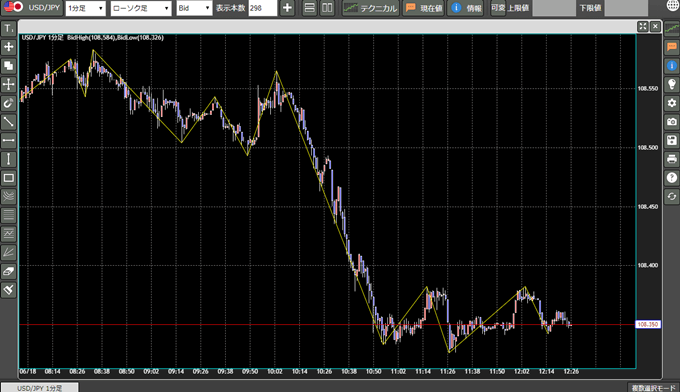Select the eraser tool
The width and height of the screenshot is (680, 392).
(8, 271)
